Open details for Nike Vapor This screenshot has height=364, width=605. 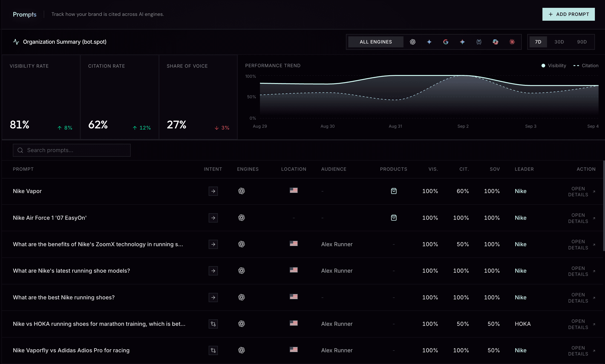[x=582, y=192]
